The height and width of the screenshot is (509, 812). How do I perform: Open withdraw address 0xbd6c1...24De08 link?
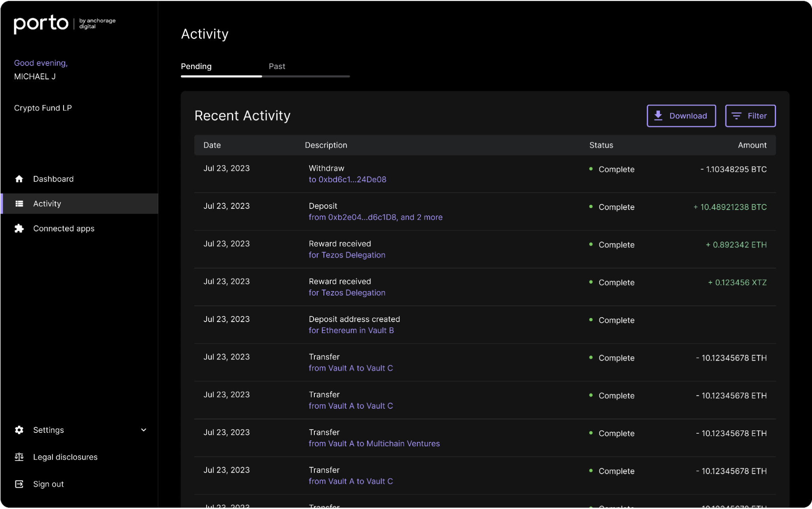click(x=348, y=180)
